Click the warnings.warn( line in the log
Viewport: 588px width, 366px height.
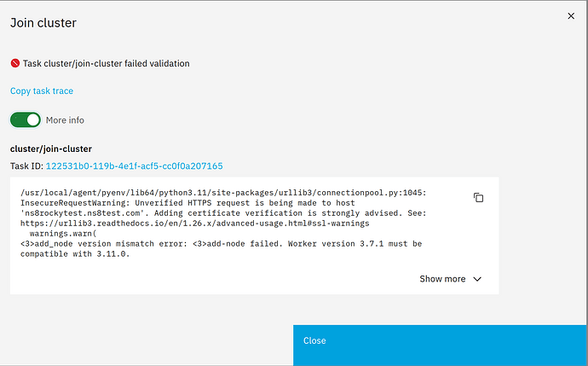pos(64,233)
